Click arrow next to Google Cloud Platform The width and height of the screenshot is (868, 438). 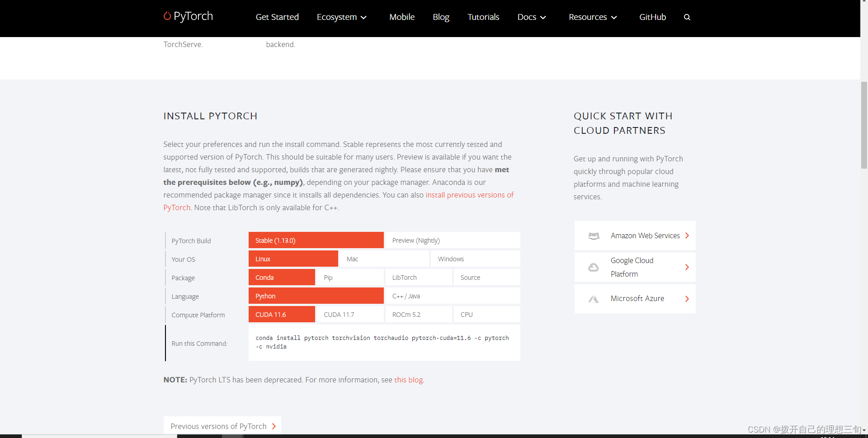[x=687, y=267]
